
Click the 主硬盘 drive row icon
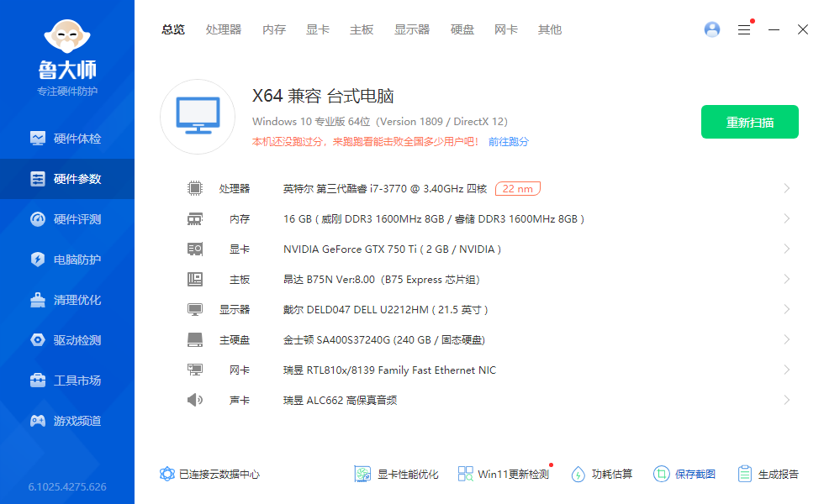point(195,339)
